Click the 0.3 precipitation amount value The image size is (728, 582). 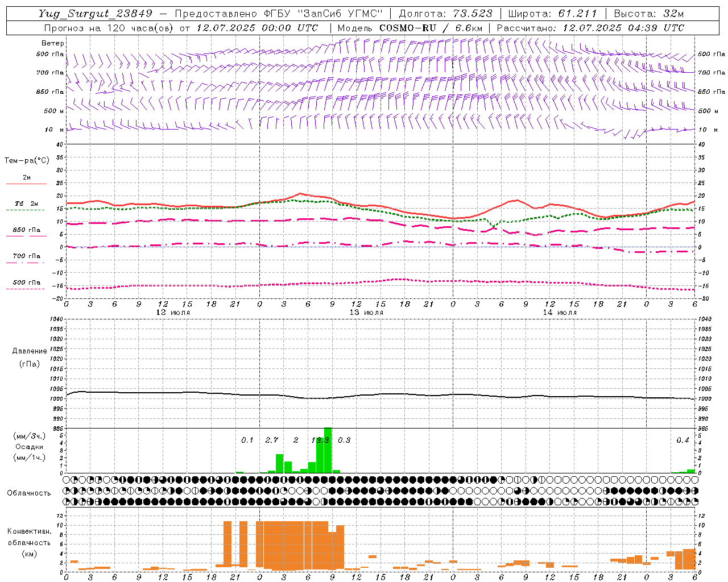point(344,440)
